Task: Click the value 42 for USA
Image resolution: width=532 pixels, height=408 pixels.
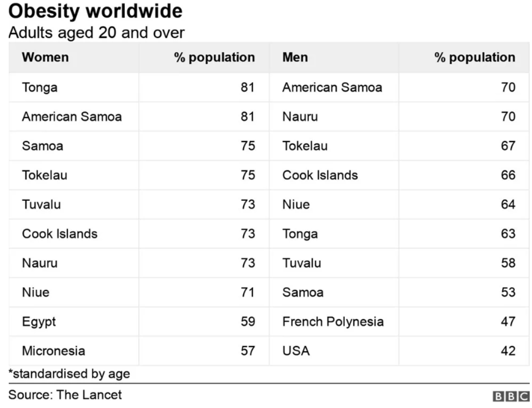Action: [508, 351]
